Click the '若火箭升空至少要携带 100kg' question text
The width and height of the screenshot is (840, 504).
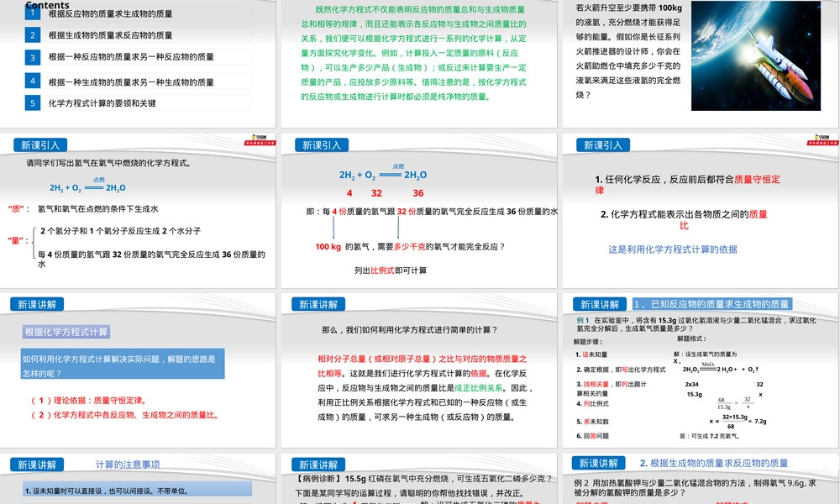tap(628, 51)
